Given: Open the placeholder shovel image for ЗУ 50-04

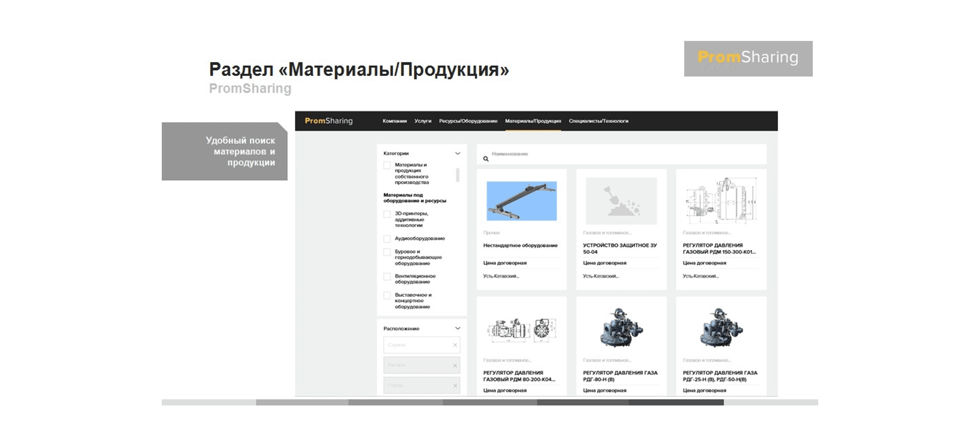Looking at the screenshot, I should [621, 201].
